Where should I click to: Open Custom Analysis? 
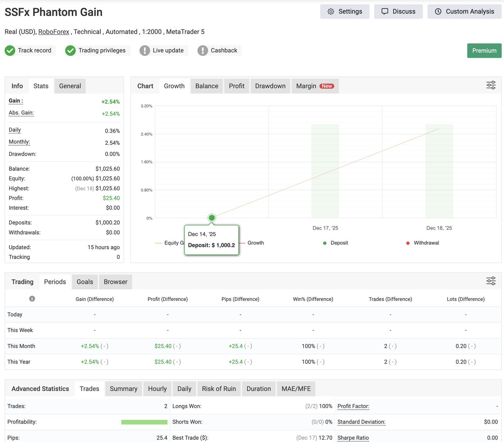[x=465, y=11]
